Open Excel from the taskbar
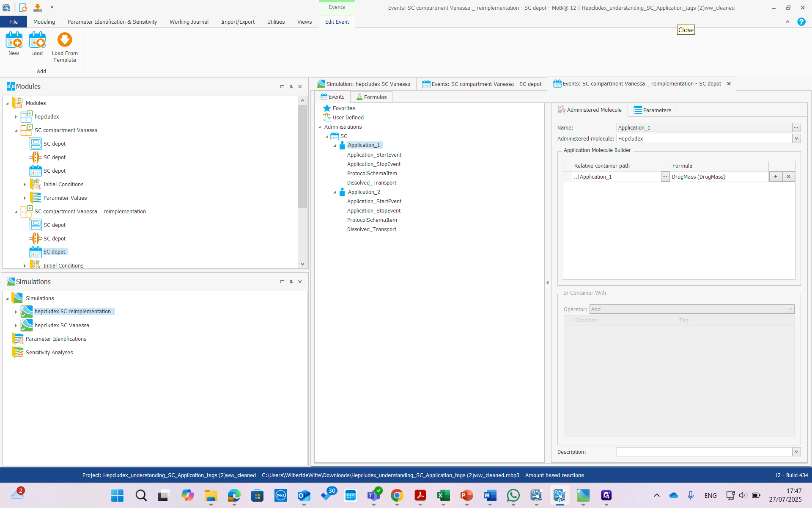This screenshot has height=508, width=812. pyautogui.click(x=443, y=495)
